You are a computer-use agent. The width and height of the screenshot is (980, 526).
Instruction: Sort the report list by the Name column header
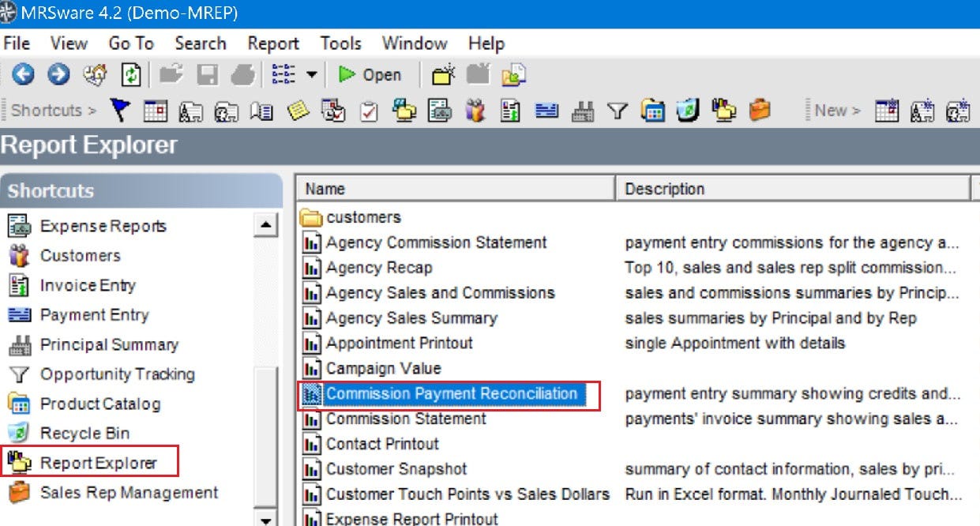(x=456, y=189)
